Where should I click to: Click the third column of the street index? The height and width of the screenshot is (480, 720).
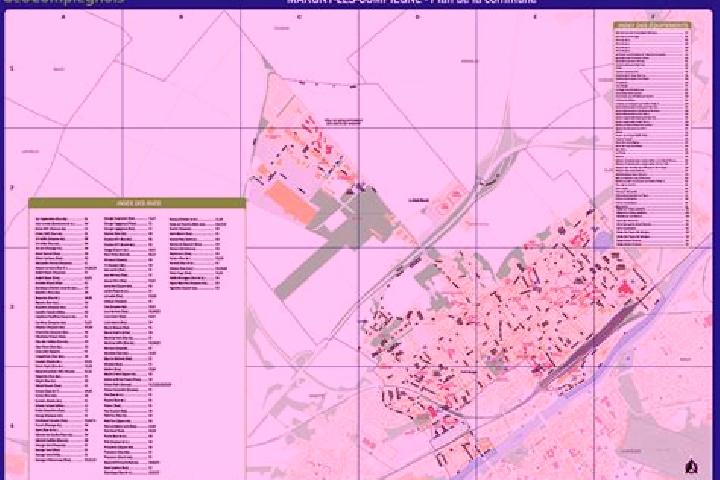click(x=198, y=253)
